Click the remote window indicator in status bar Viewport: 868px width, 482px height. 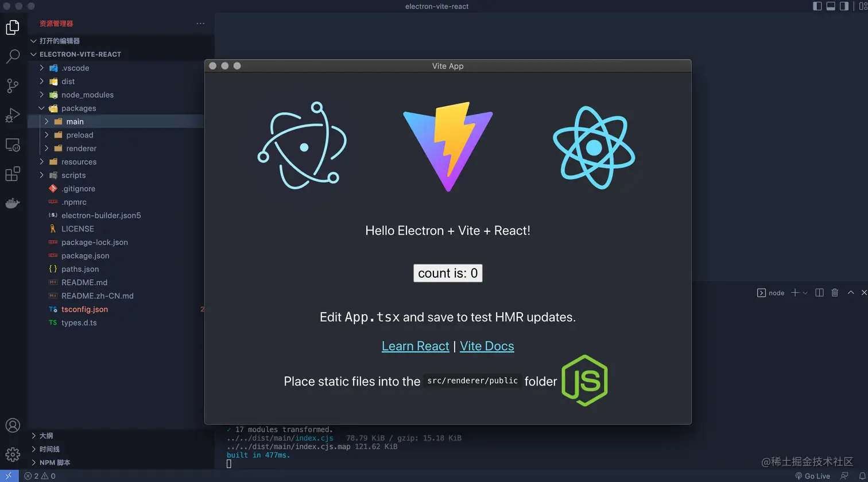(x=9, y=476)
